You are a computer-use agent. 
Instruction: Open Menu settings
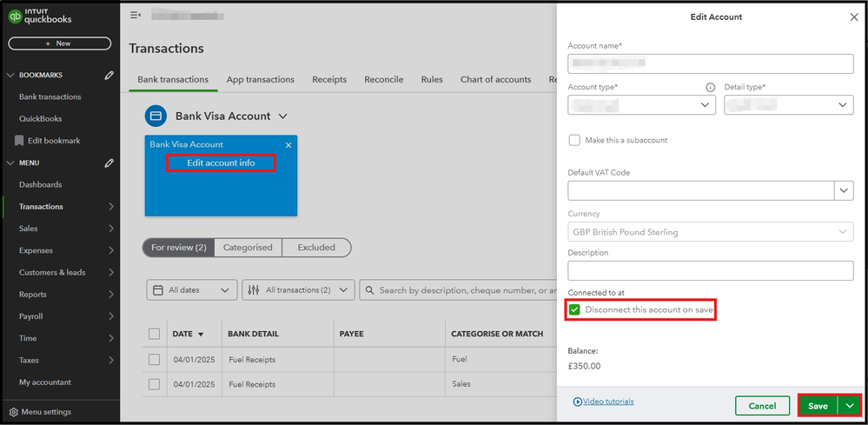click(46, 412)
